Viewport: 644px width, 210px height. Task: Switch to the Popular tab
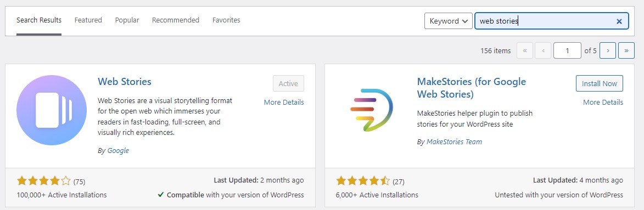(x=127, y=20)
